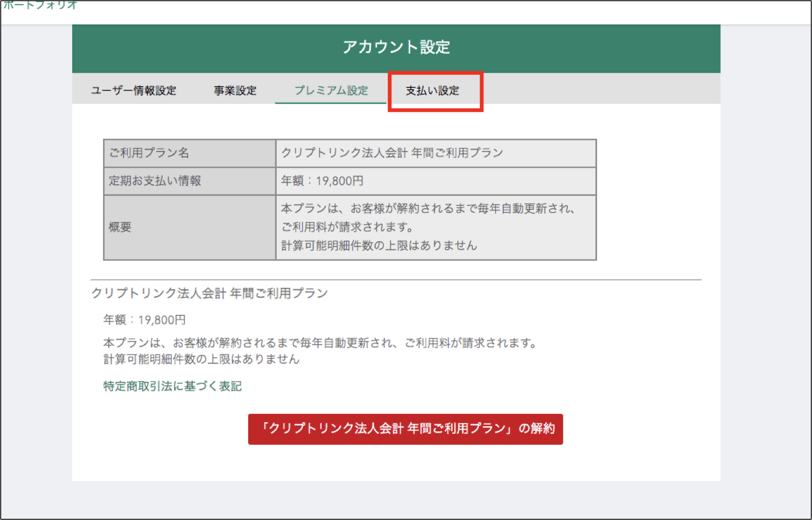
Task: Click the 年額：19,800円 text below the heading
Action: (x=144, y=320)
